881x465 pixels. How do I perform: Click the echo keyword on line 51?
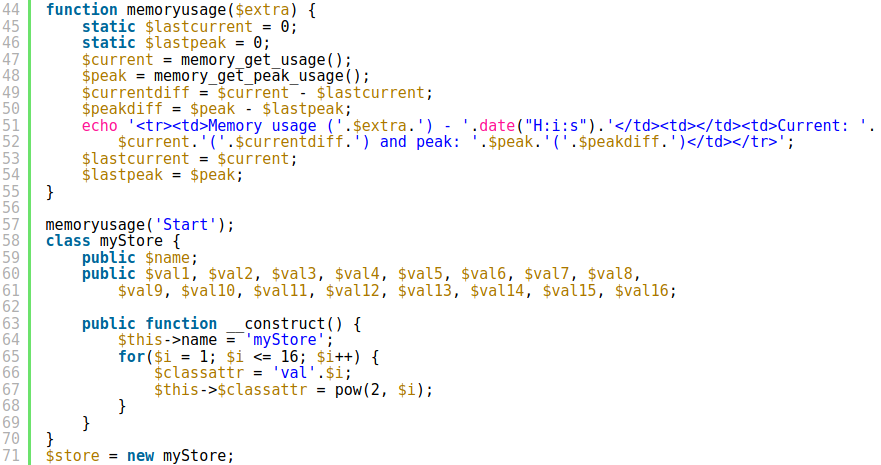[x=99, y=125]
